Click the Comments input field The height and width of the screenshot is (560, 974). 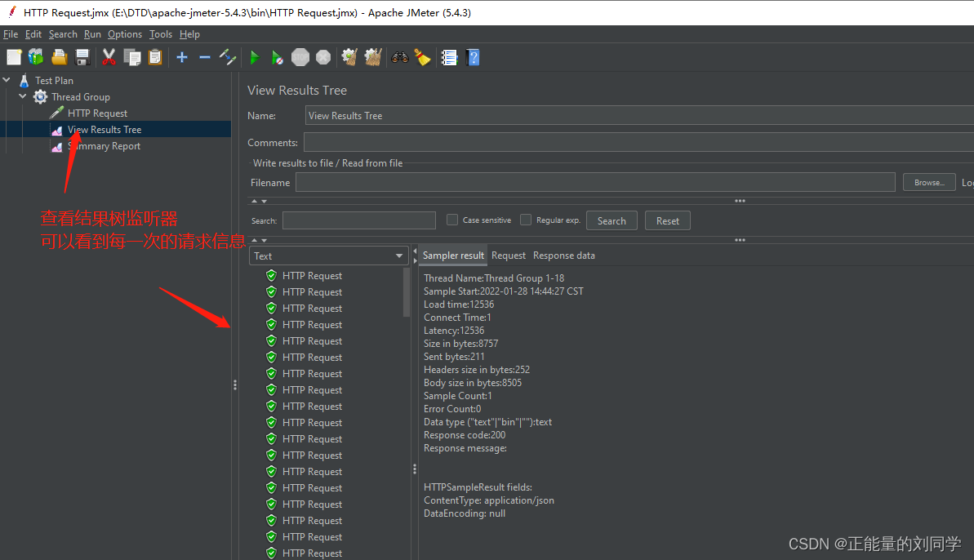pyautogui.click(x=638, y=142)
